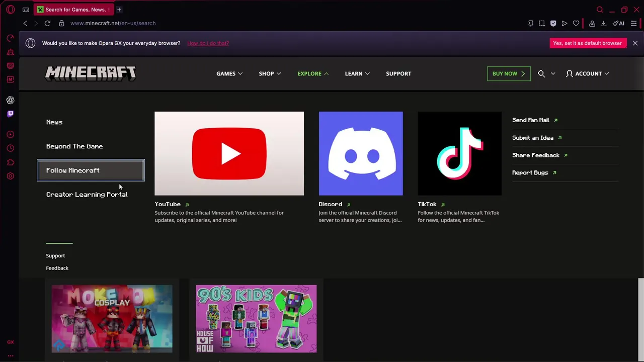Screen dimensions: 644x362
Task: Click the Buy Now button
Action: point(509,73)
